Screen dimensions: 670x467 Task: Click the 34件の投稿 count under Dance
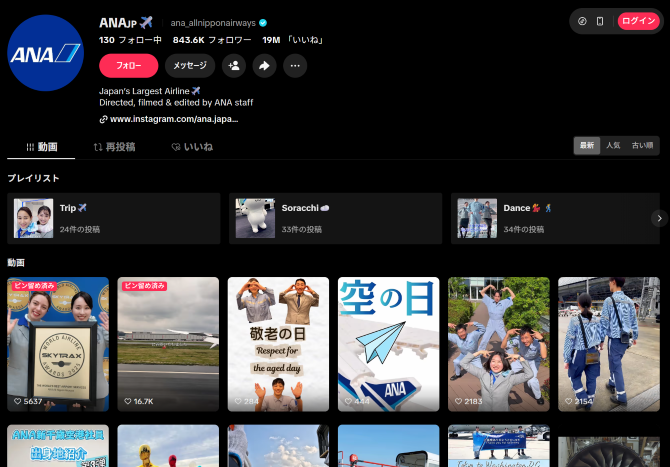tap(523, 229)
